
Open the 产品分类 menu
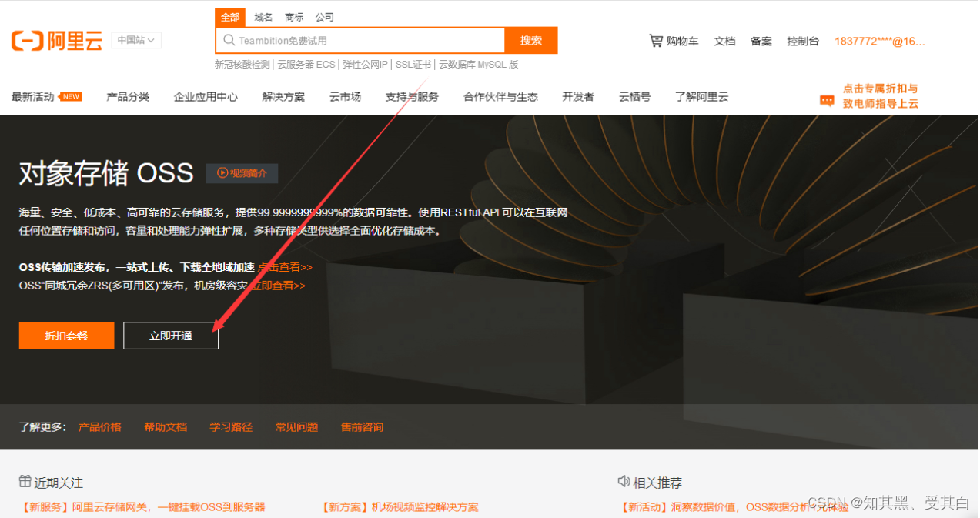point(128,97)
